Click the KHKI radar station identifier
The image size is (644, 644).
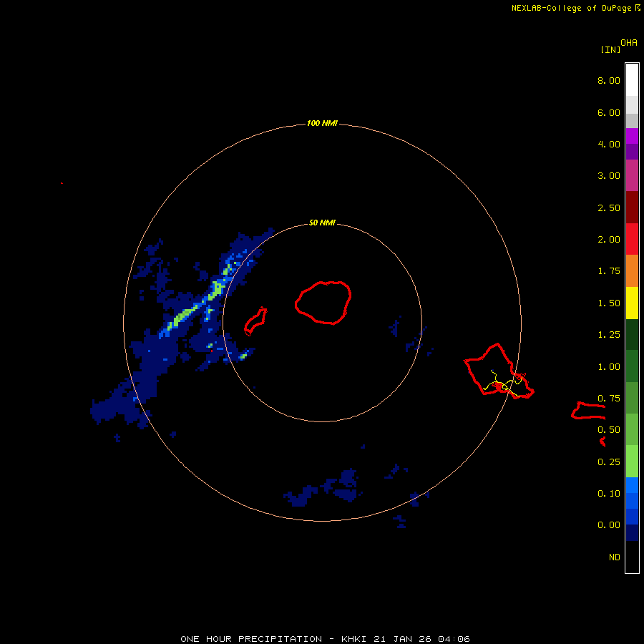point(354,639)
